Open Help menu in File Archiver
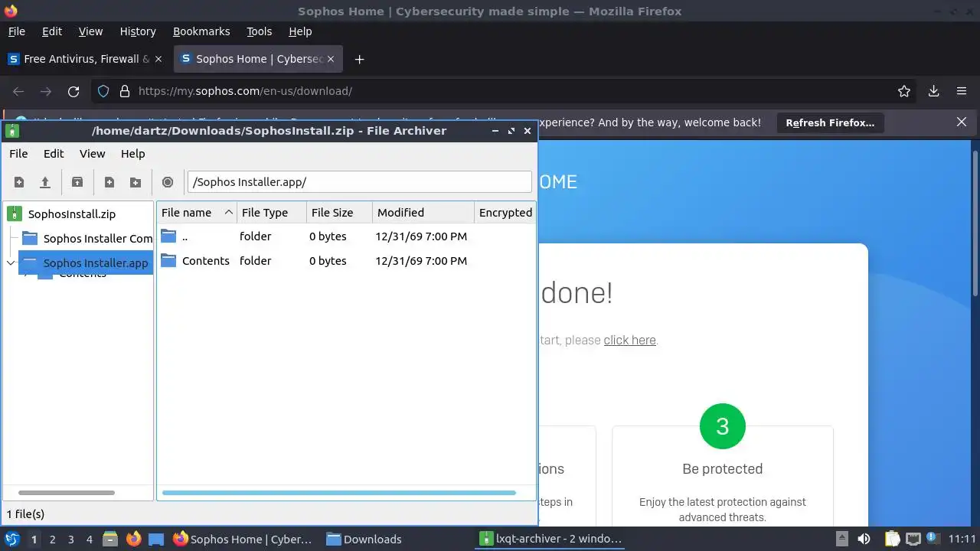 tap(132, 153)
